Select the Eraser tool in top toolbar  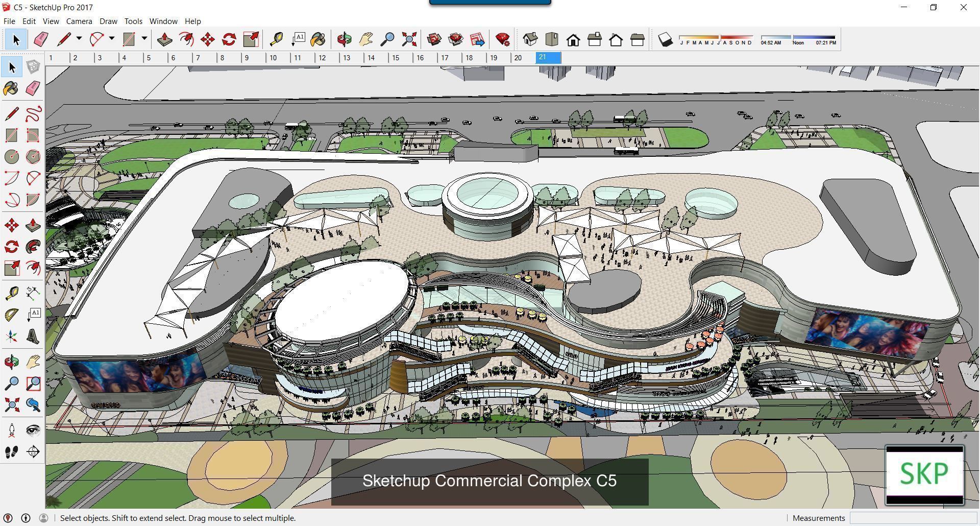(x=40, y=39)
